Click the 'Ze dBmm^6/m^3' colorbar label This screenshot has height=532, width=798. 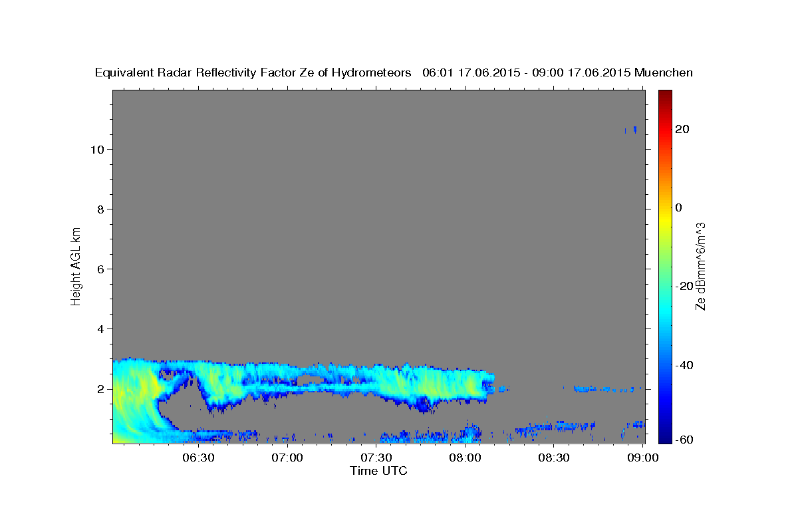tap(700, 266)
